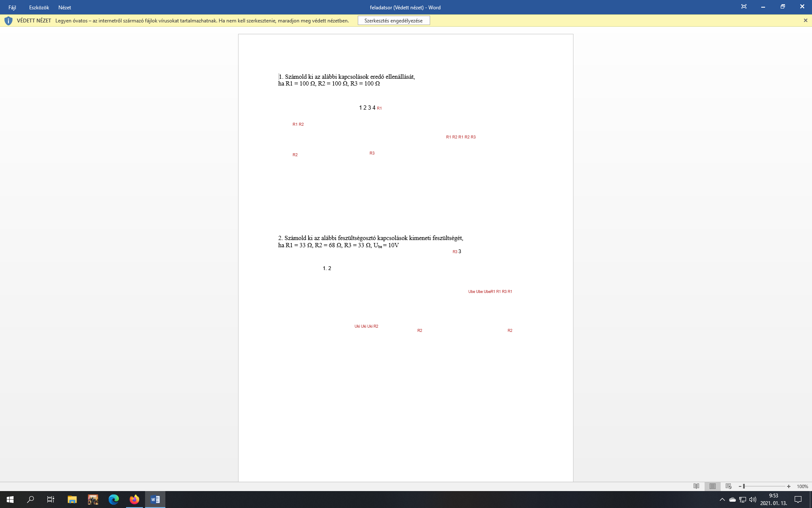Open File Explorer from the taskbar
The width and height of the screenshot is (812, 508).
coord(72,500)
